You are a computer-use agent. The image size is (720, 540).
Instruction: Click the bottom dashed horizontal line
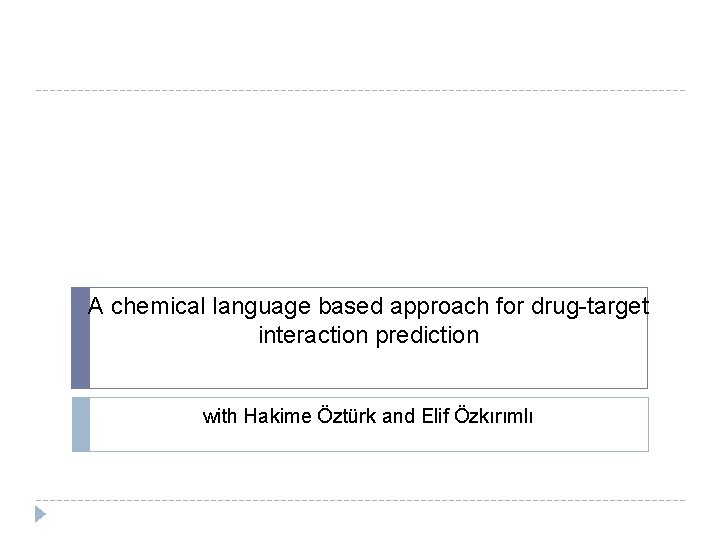pyautogui.click(x=360, y=500)
